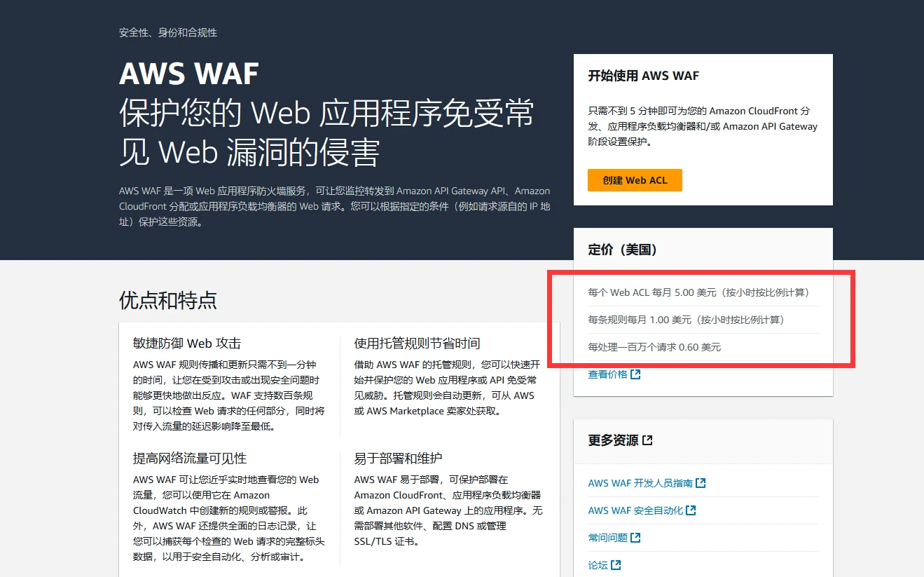Click the 每条规则每月 1.00 美元 pricing line

(x=686, y=320)
